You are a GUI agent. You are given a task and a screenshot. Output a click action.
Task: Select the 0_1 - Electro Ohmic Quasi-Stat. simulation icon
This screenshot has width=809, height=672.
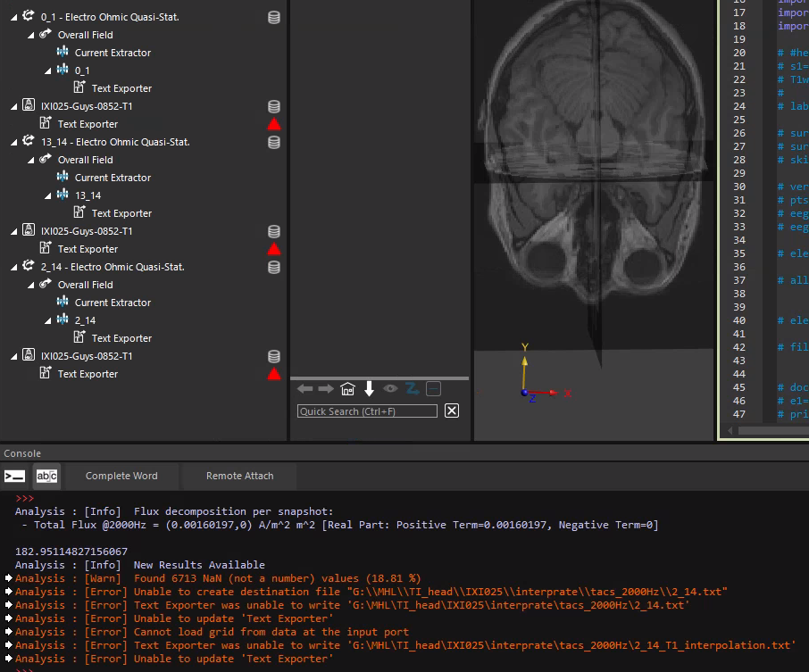coord(29,16)
